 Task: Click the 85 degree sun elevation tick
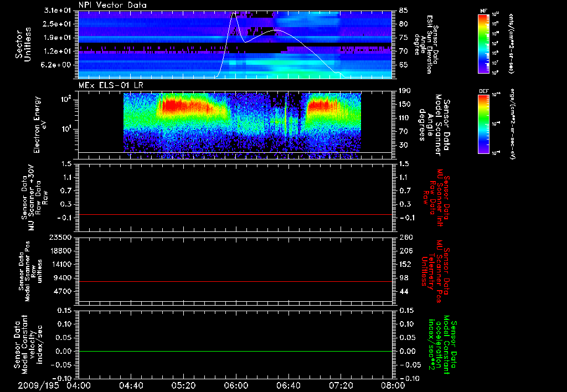[404, 11]
